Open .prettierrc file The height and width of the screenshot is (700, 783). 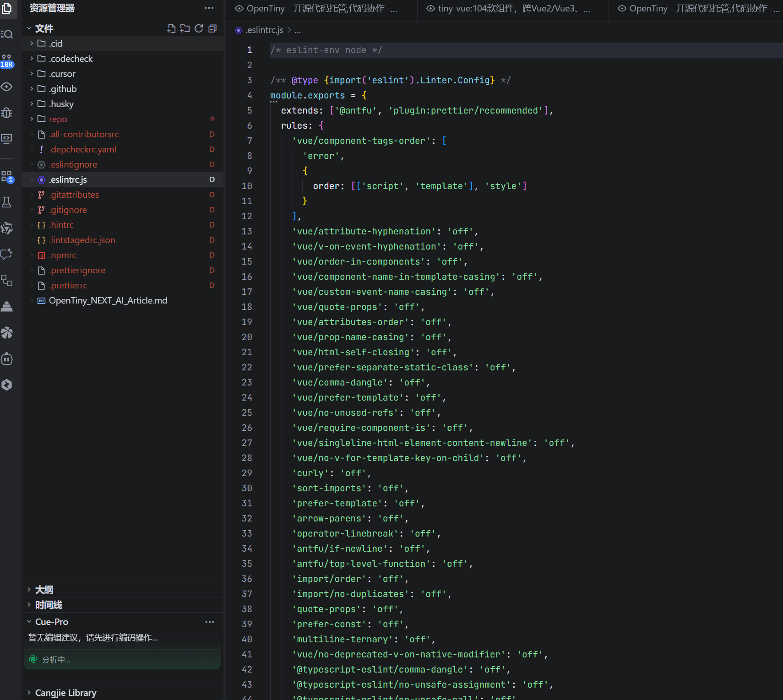[122, 285]
